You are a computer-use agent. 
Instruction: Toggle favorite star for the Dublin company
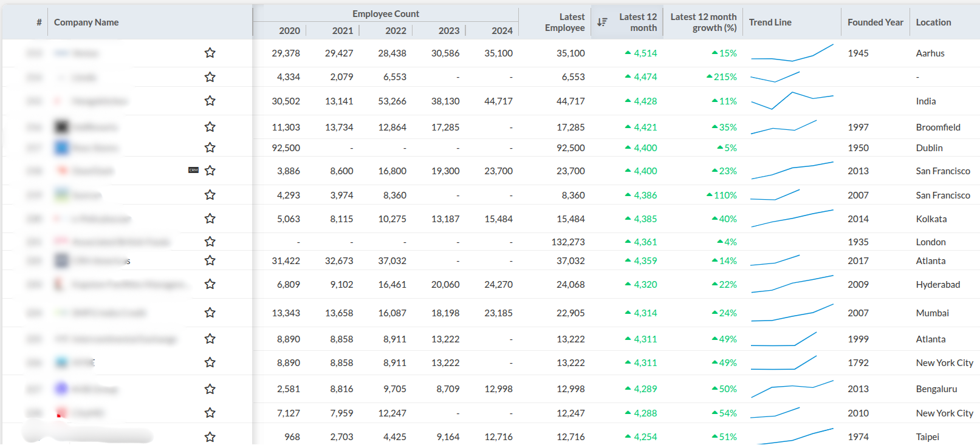point(210,148)
